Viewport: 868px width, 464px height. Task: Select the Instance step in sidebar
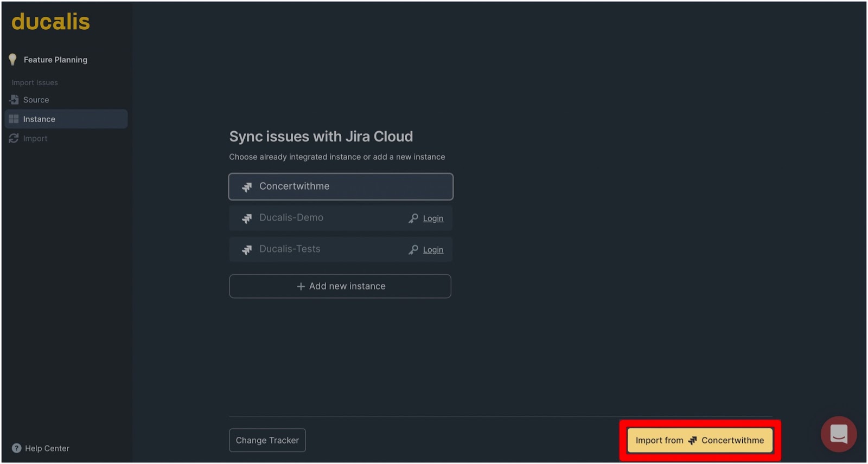tap(66, 119)
